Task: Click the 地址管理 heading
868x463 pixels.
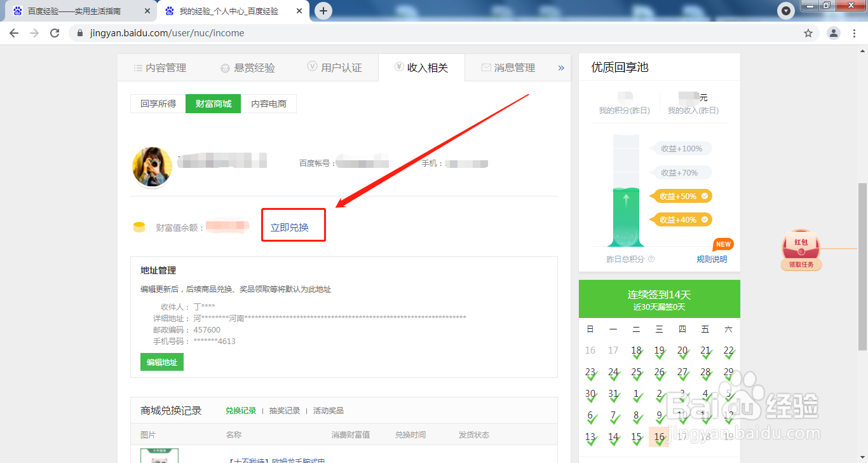Action: pos(158,270)
